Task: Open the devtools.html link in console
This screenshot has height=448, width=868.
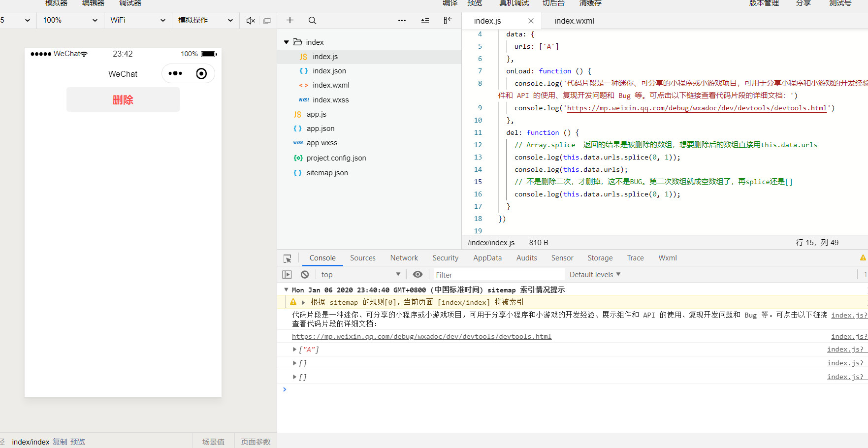Action: (421, 337)
